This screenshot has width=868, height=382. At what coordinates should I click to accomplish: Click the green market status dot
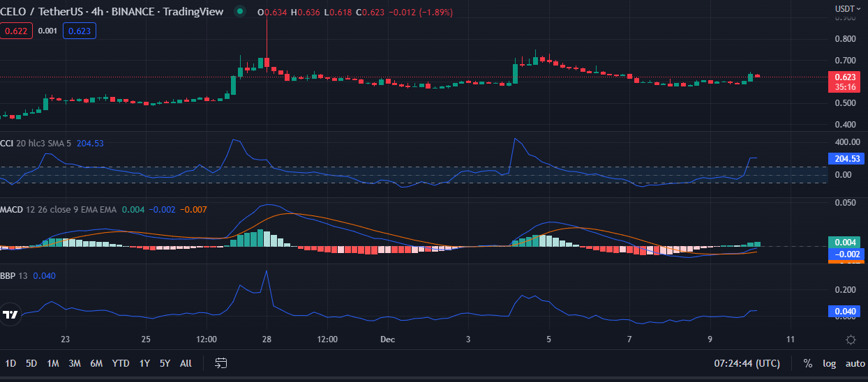[240, 12]
